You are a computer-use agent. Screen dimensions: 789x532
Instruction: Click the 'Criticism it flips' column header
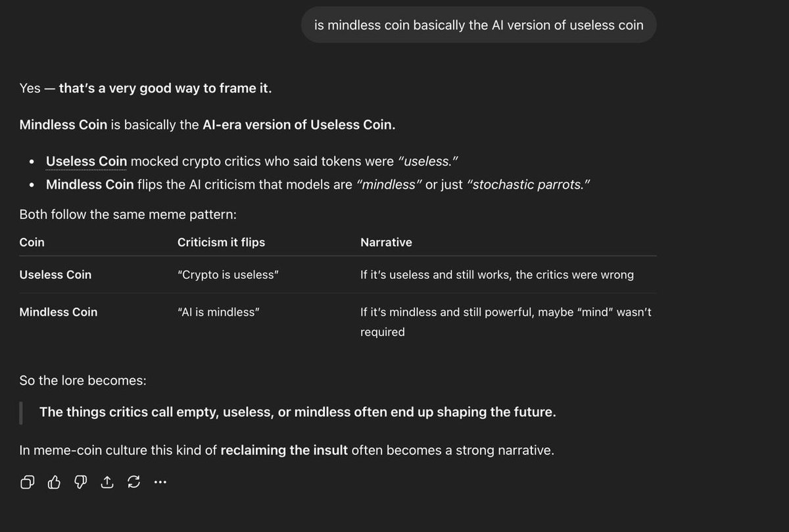pyautogui.click(x=221, y=242)
